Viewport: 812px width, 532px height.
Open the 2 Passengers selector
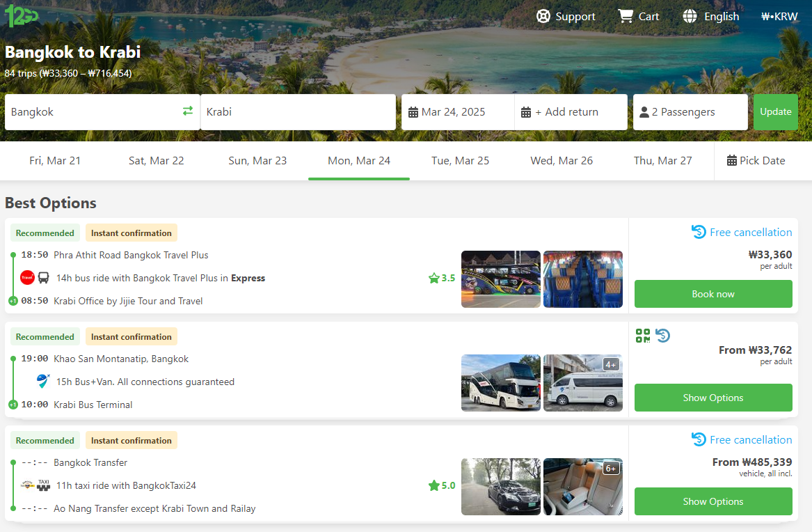point(690,112)
